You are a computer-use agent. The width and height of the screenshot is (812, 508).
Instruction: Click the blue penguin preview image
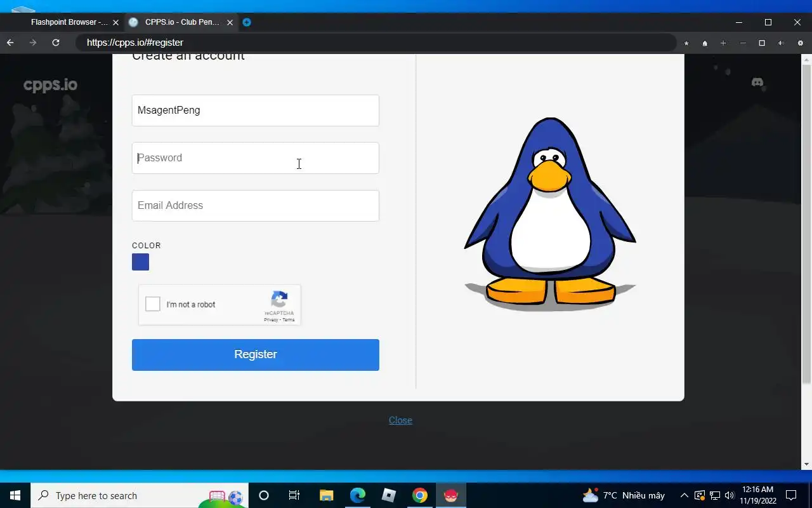point(550,213)
